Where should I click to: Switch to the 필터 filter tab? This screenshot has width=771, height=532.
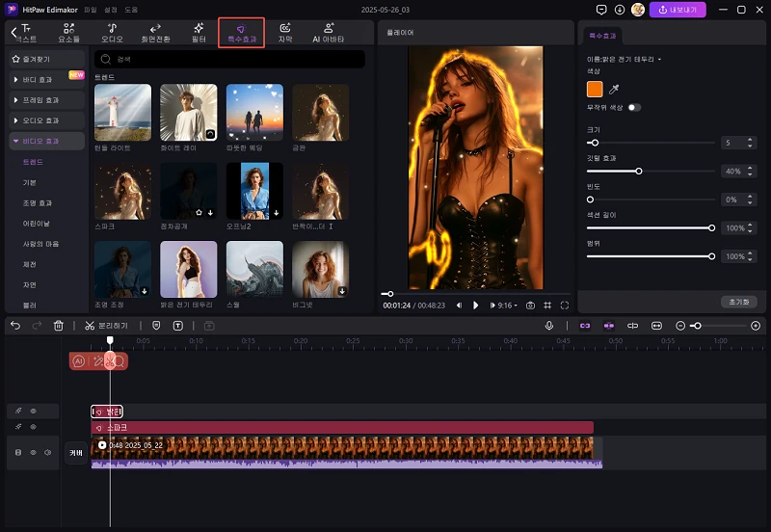coord(198,33)
